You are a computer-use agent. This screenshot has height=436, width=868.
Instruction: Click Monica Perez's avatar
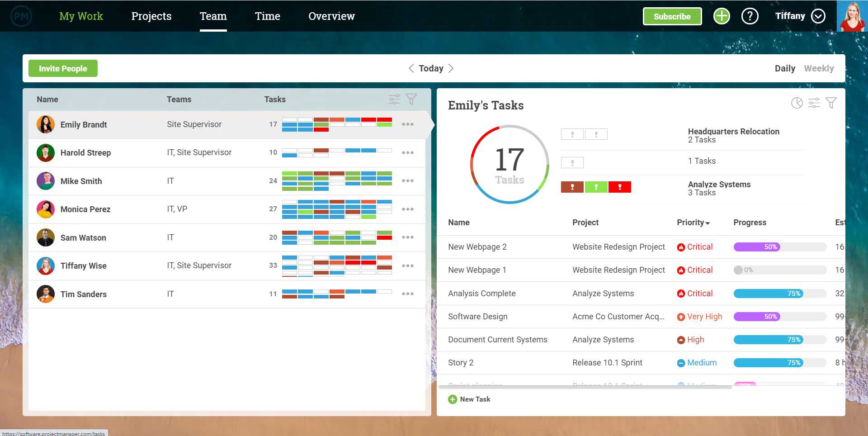point(46,209)
